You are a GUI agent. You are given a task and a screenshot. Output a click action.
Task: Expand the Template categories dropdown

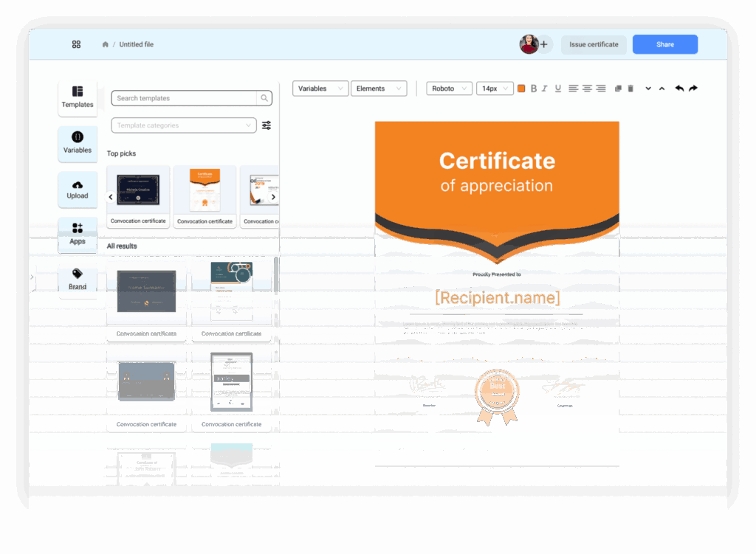(184, 125)
